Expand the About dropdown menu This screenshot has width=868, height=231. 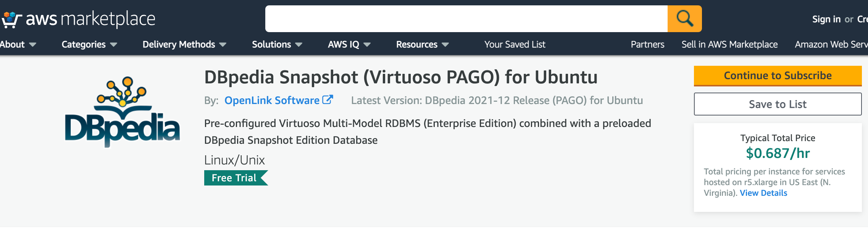pyautogui.click(x=18, y=44)
